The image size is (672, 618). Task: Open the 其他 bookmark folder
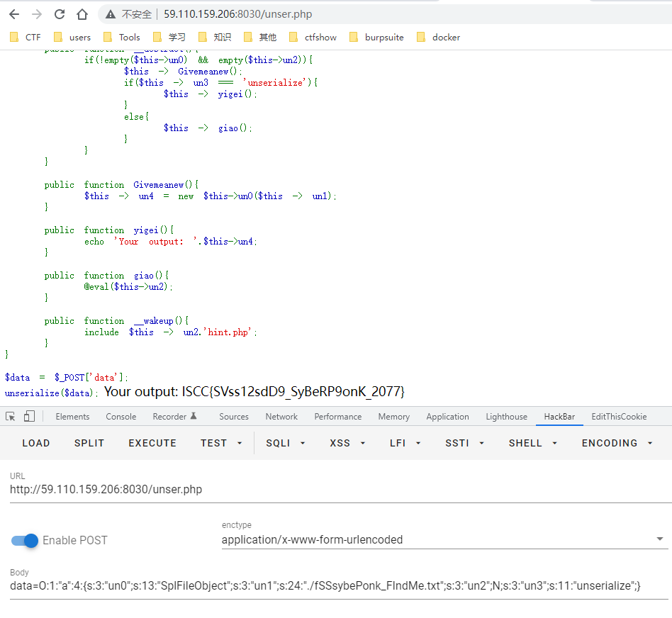tap(260, 38)
